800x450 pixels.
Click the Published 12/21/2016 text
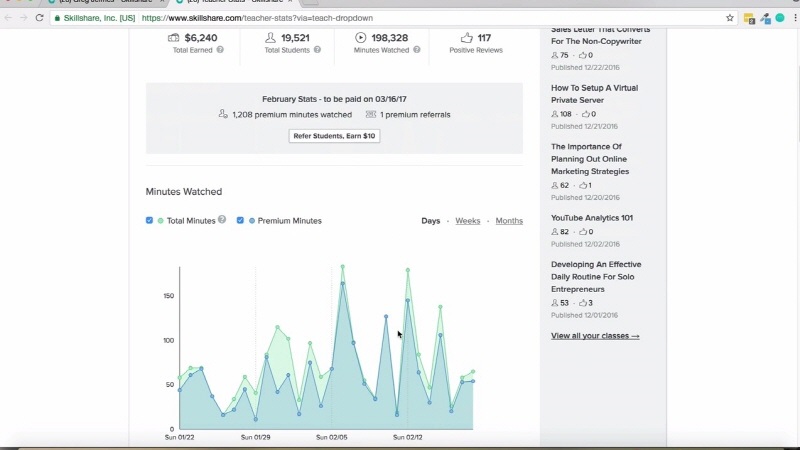pyautogui.click(x=584, y=126)
